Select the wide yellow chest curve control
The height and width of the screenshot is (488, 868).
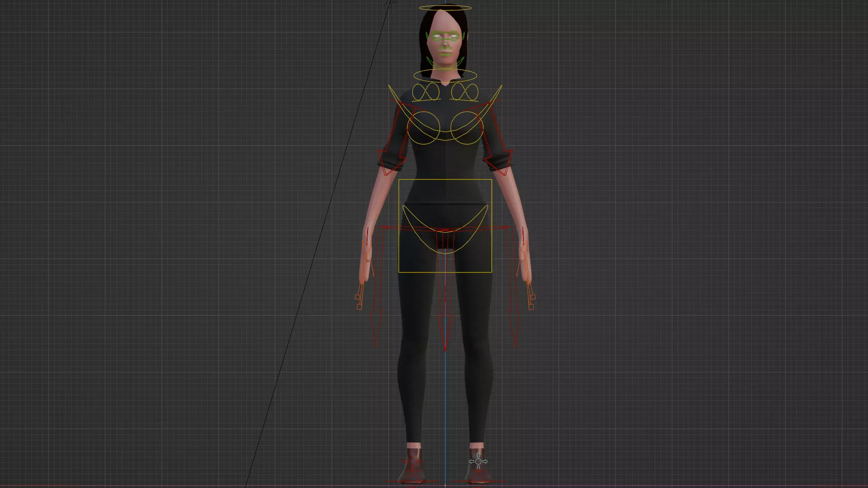point(445,113)
